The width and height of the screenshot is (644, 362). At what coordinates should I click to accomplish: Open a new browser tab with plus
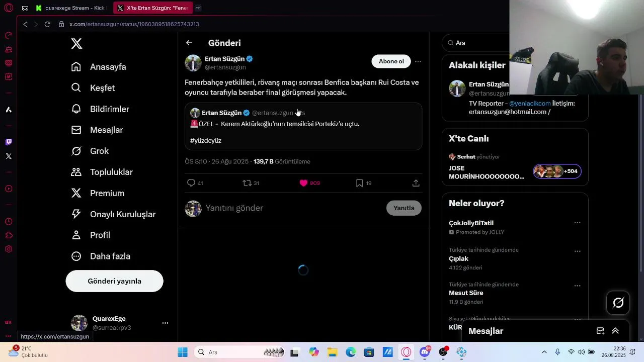(198, 8)
